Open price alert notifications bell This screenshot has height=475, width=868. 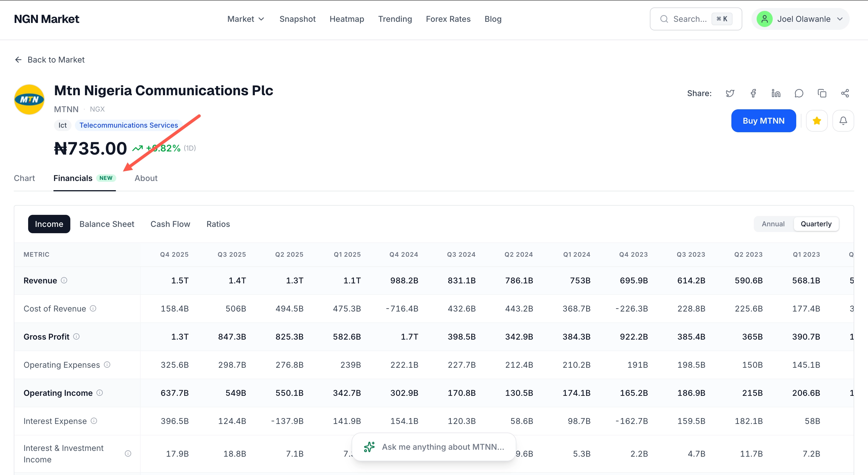[x=843, y=120]
